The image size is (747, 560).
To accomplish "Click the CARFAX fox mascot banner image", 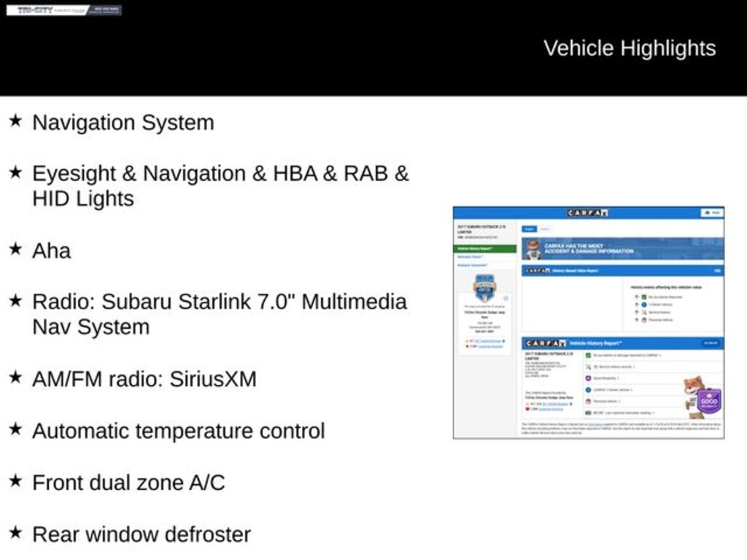I will click(x=534, y=249).
